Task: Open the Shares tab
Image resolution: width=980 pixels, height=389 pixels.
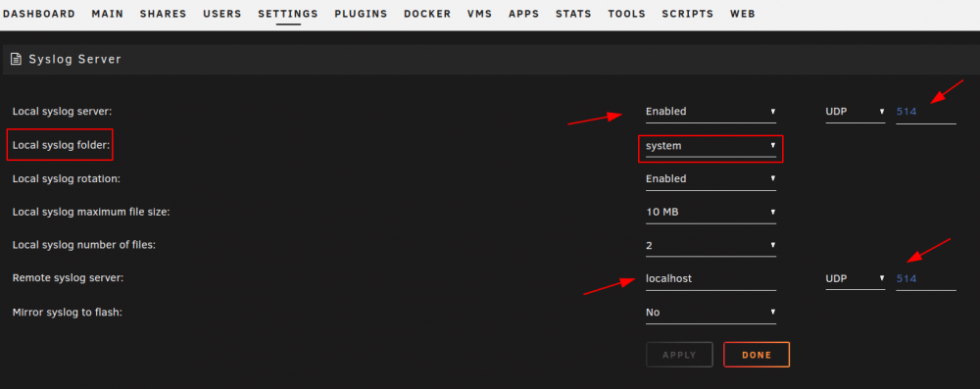Action: click(x=163, y=14)
